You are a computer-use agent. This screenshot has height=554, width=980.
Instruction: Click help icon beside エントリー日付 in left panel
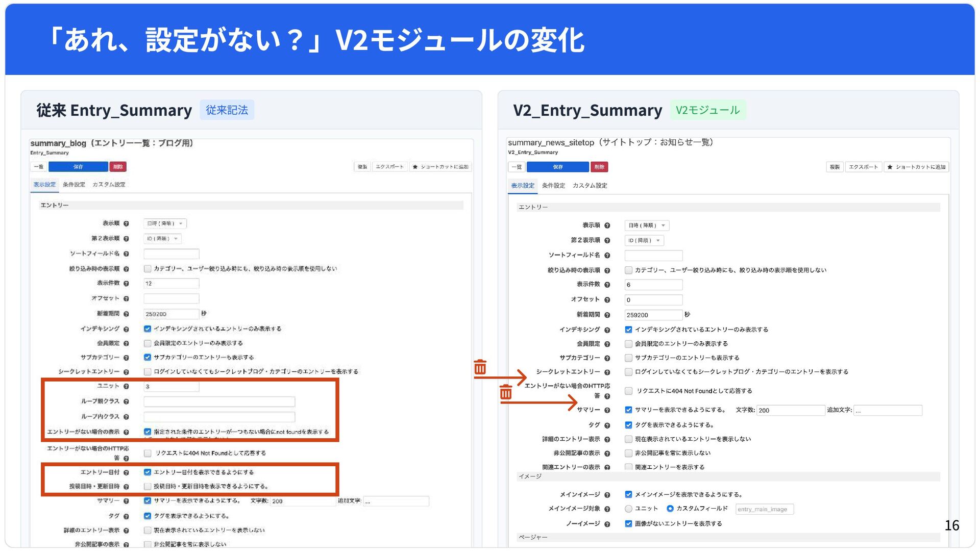pyautogui.click(x=126, y=473)
